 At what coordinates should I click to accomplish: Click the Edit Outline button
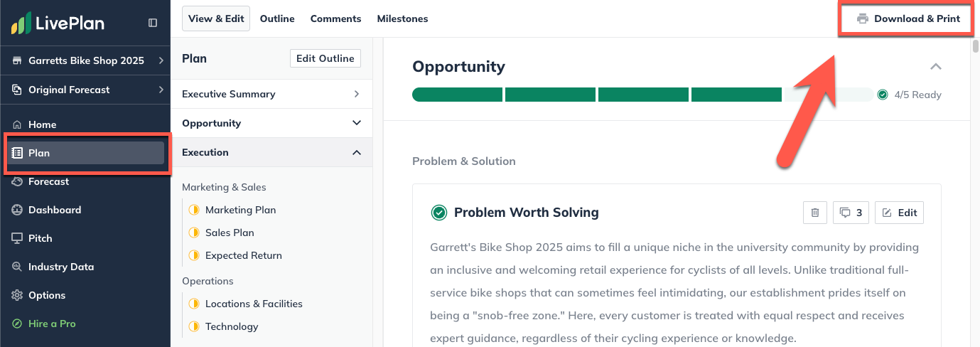[325, 58]
